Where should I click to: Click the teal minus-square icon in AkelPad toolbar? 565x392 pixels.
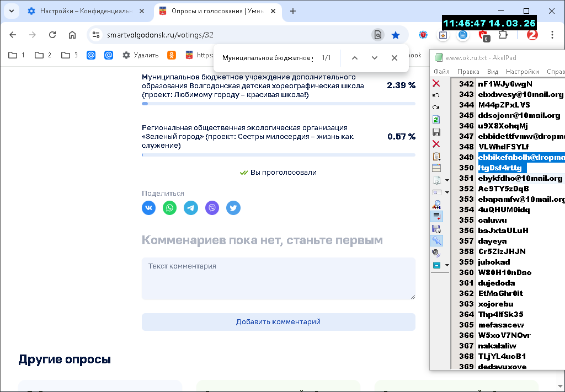point(436,265)
